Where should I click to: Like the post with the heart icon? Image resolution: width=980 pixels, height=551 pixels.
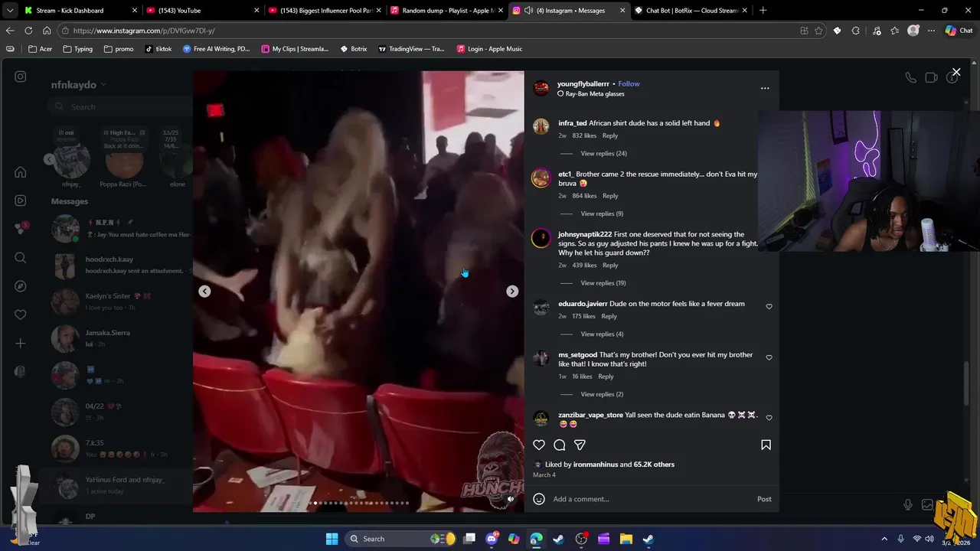(539, 445)
